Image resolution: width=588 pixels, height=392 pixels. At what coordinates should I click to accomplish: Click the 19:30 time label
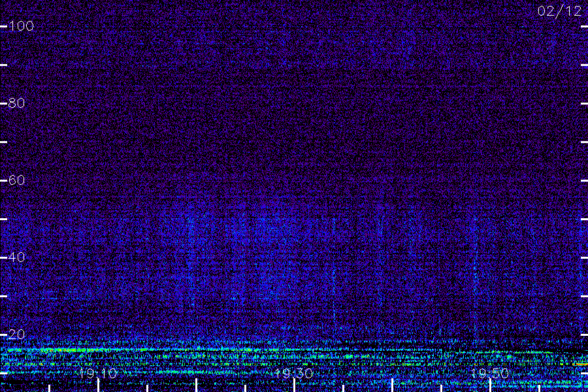coord(293,373)
